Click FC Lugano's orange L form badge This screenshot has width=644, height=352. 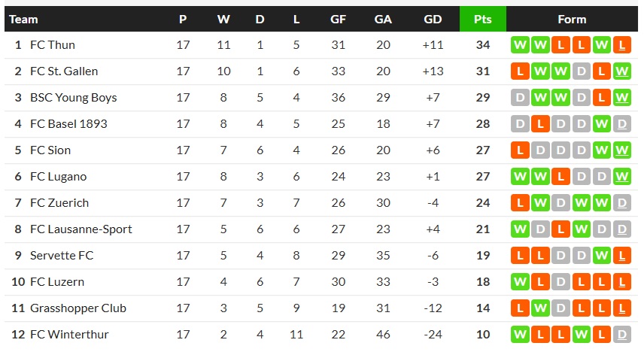560,177
